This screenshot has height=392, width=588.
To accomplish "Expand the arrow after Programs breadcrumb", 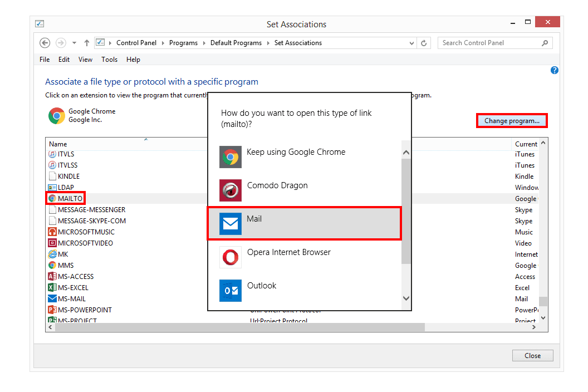I will coord(204,43).
